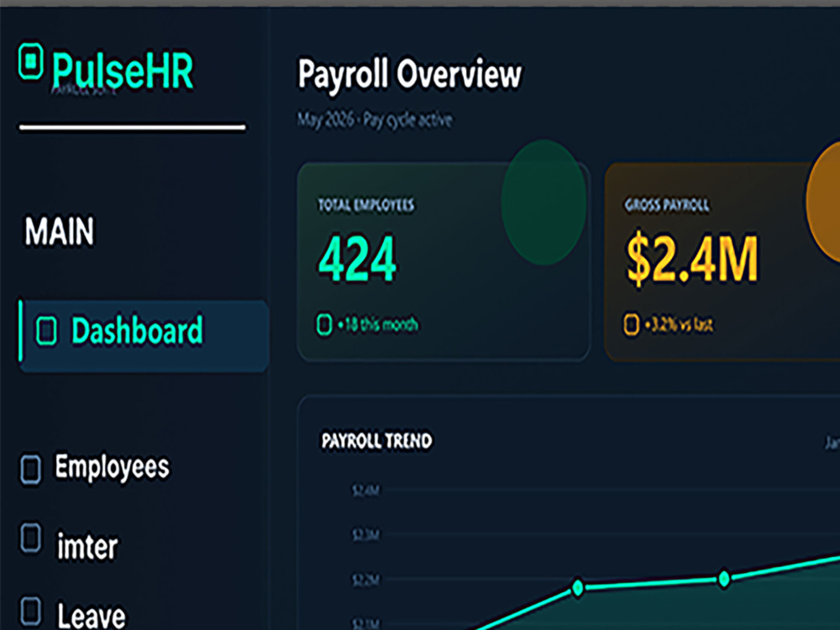
Task: Click the Employees sidebar icon
Action: click(x=30, y=470)
